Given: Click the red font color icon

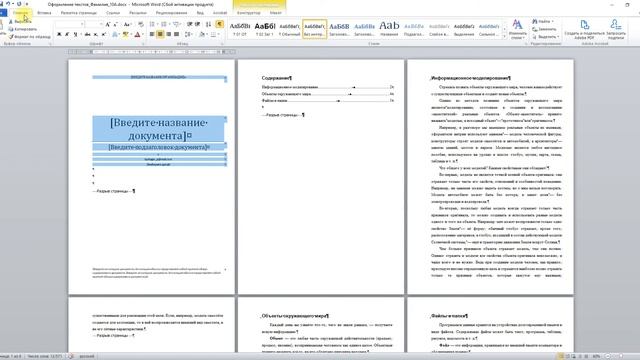Looking at the screenshot, I should click(x=138, y=34).
